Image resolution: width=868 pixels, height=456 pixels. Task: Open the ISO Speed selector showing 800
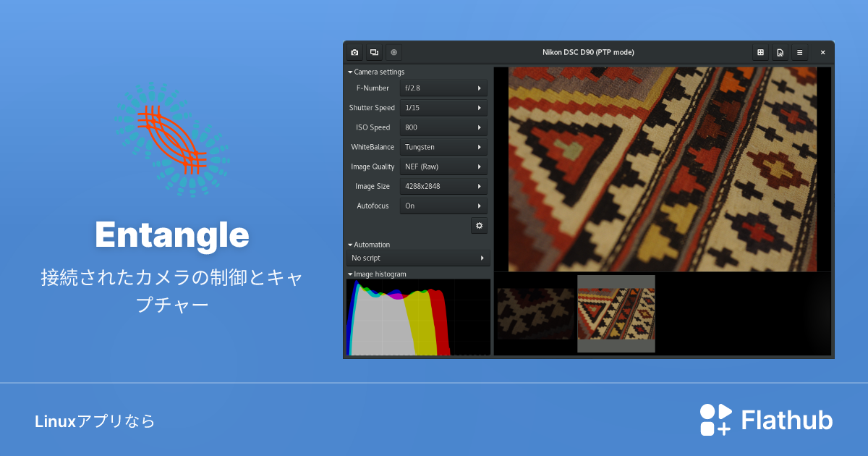click(x=443, y=127)
